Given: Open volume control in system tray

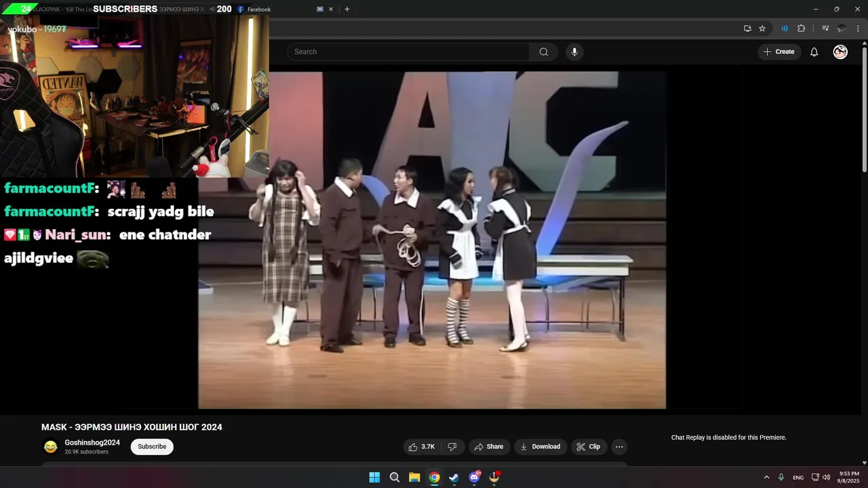Looking at the screenshot, I should [826, 477].
